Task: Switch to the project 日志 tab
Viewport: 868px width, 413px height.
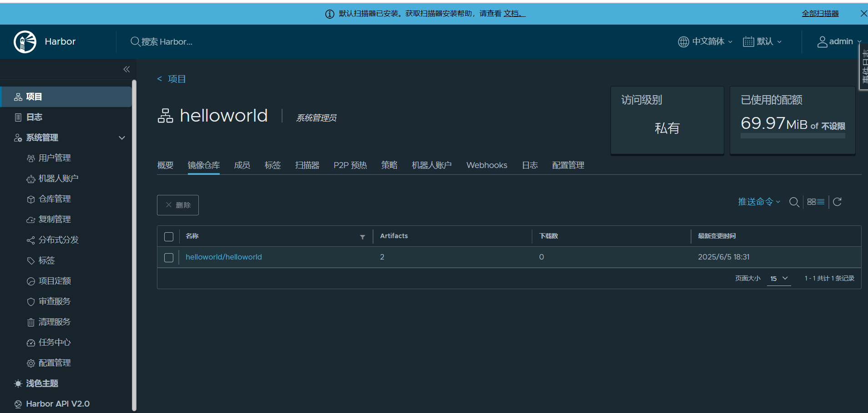Action: pyautogui.click(x=530, y=165)
